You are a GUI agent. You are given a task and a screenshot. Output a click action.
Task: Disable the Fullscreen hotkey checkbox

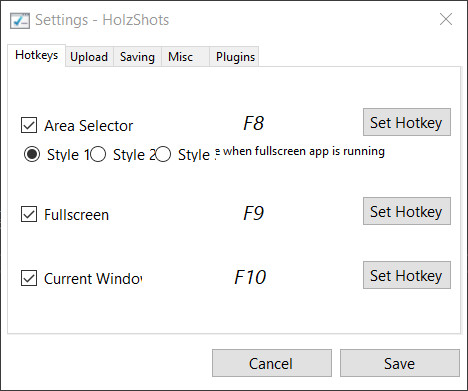point(29,214)
